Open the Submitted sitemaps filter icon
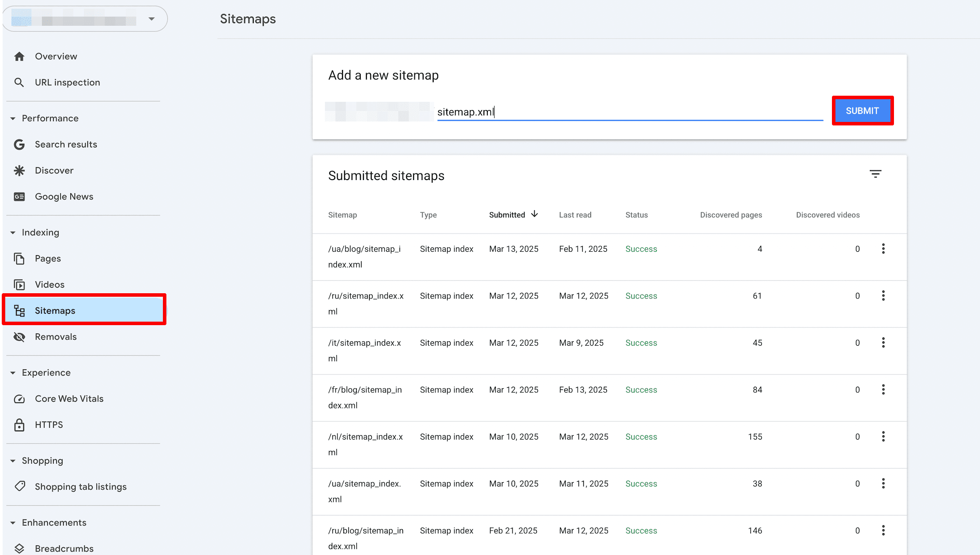980x555 pixels. click(876, 173)
